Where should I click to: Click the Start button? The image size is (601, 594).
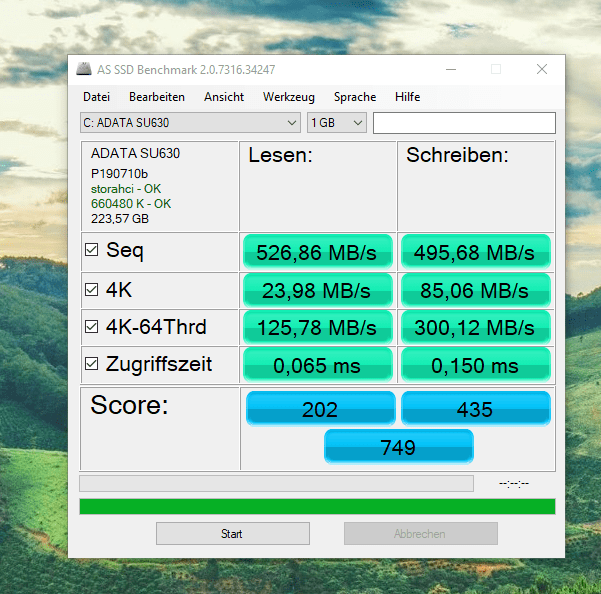point(233,533)
